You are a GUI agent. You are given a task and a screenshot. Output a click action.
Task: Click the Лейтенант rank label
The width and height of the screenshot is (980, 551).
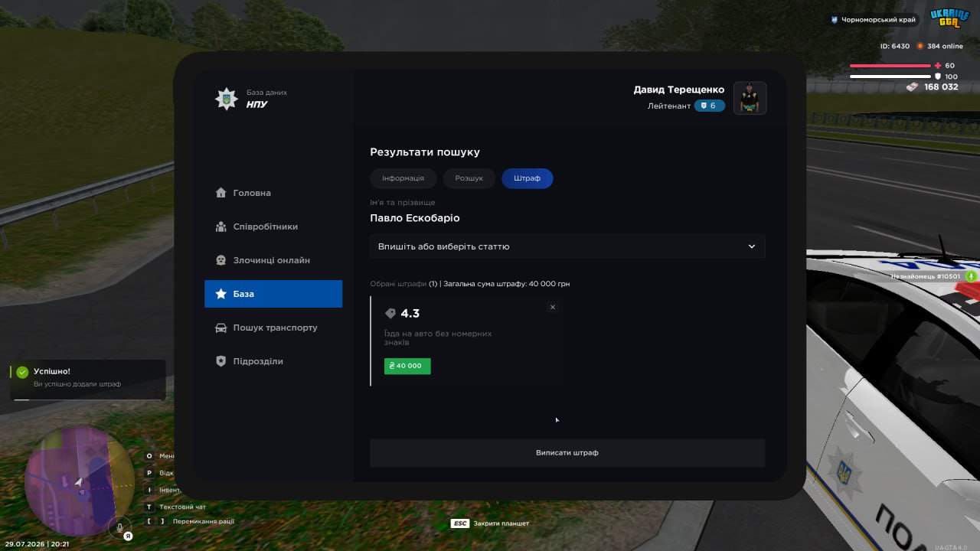tap(669, 106)
